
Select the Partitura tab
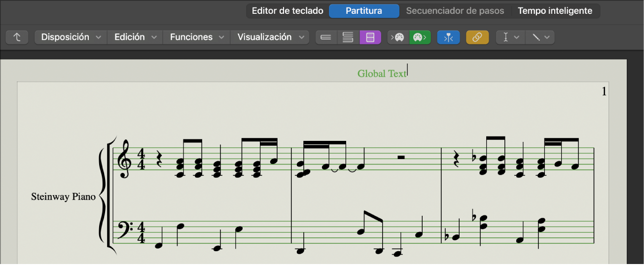364,11
